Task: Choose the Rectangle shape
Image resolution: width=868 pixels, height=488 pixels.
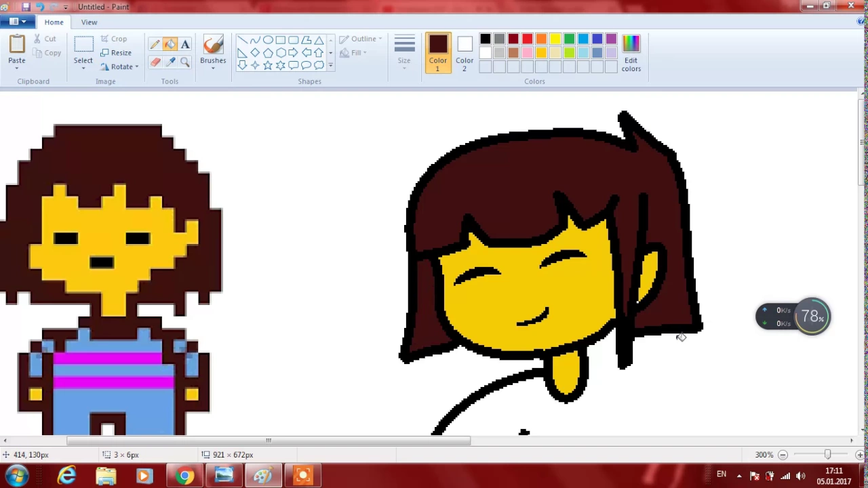Action: 281,40
